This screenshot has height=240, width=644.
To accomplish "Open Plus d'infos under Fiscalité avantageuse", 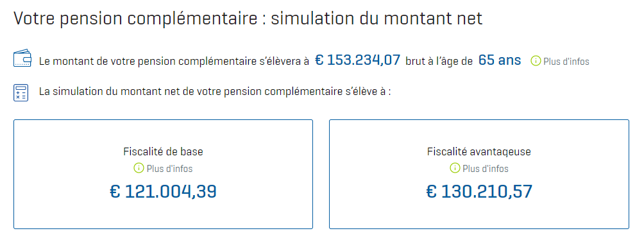I will 486,169.
